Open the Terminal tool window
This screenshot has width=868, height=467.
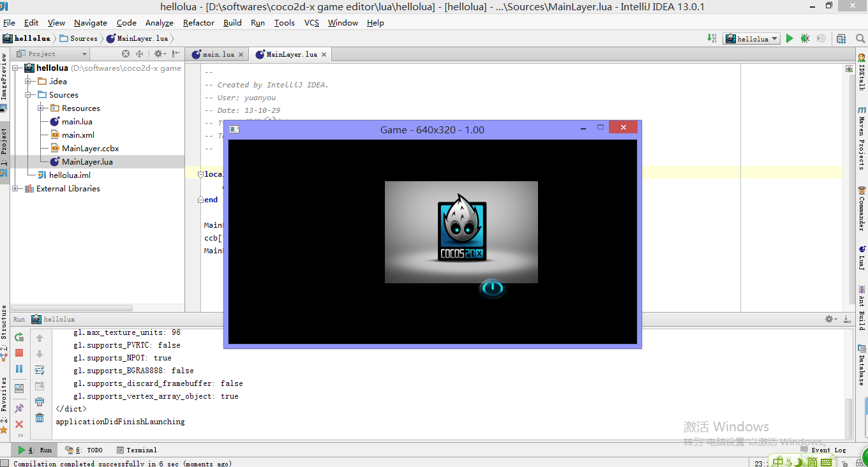pyautogui.click(x=137, y=450)
